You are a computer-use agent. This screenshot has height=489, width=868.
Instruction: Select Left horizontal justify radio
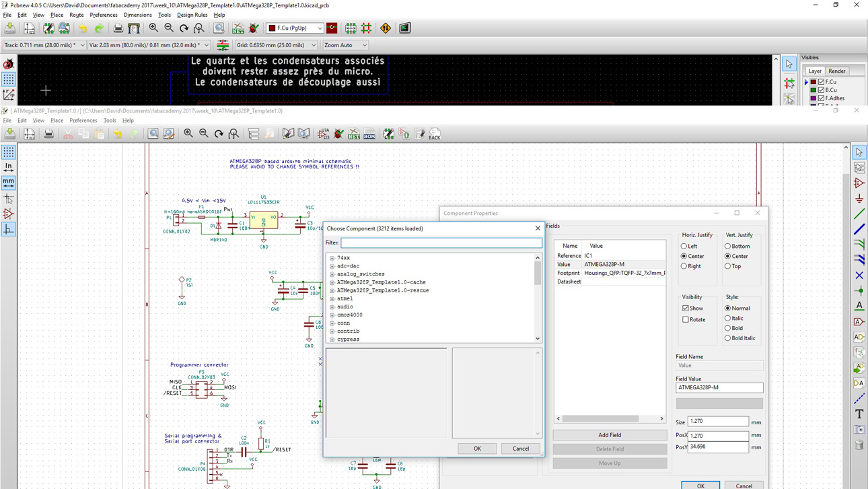tap(684, 247)
